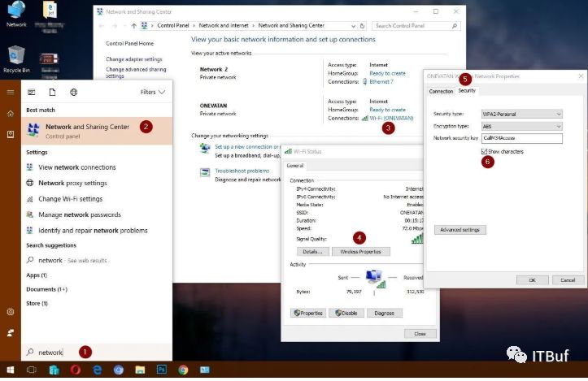Click the Up arrow in Control Panel address bar
This screenshot has height=381, width=588.
(x=134, y=26)
